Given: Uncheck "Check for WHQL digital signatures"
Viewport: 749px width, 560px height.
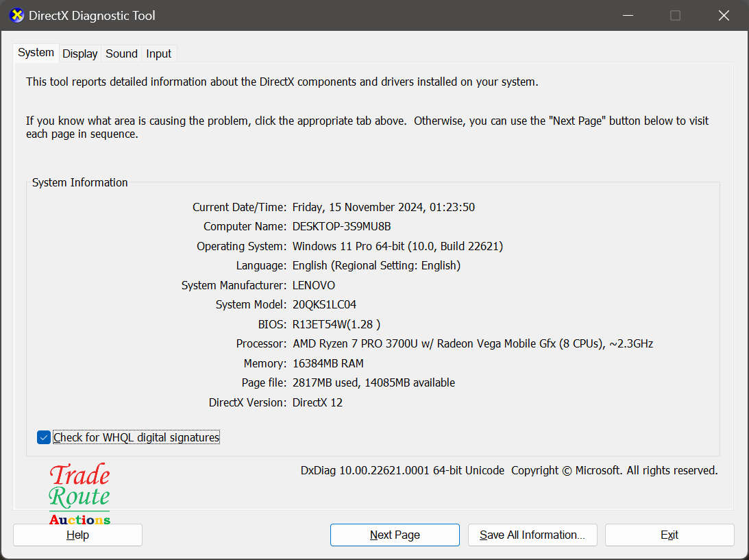Looking at the screenshot, I should (x=43, y=437).
